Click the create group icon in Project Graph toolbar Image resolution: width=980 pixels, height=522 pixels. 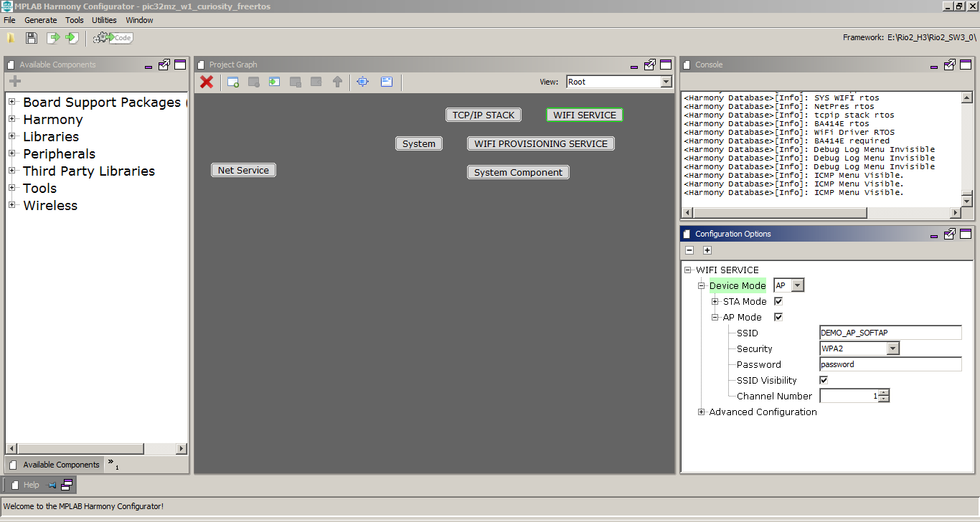click(233, 82)
